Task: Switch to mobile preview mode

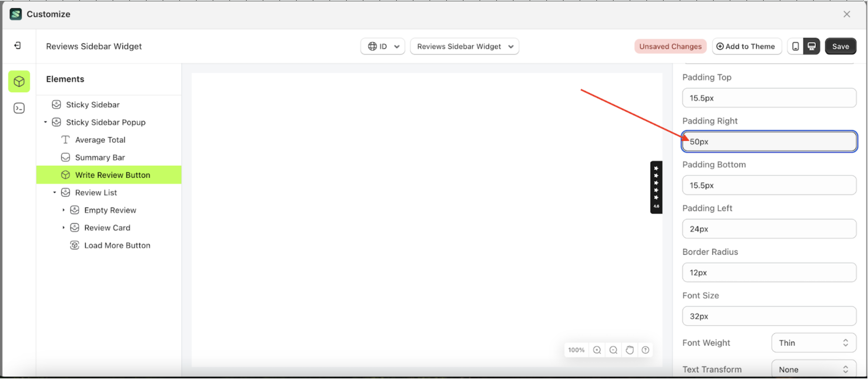Action: coord(795,46)
